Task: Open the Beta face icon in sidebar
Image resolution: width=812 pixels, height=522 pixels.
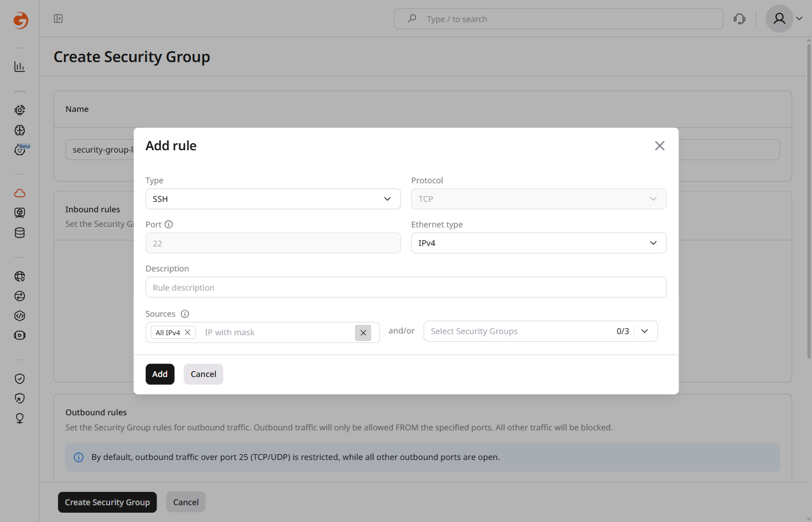Action: [21, 150]
